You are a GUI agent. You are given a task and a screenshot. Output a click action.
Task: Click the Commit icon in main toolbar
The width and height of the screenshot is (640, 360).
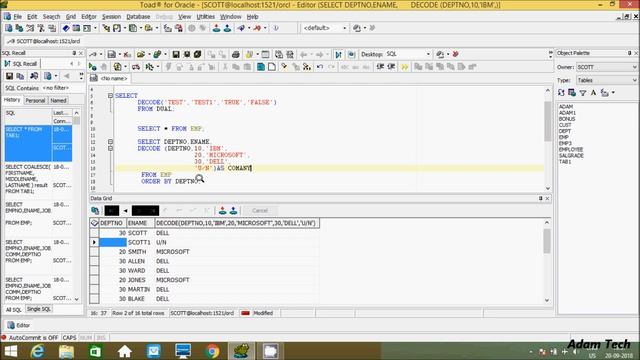click(x=217, y=28)
